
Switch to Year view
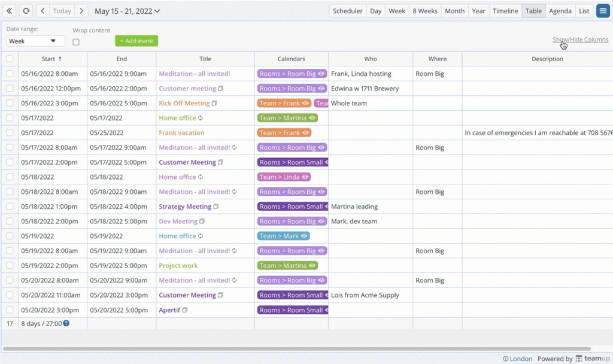478,11
